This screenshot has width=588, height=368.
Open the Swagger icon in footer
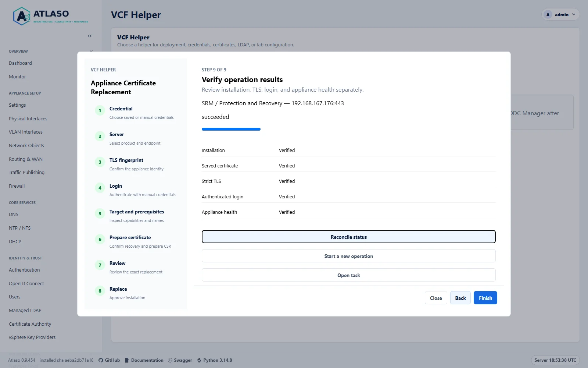pyautogui.click(x=170, y=360)
